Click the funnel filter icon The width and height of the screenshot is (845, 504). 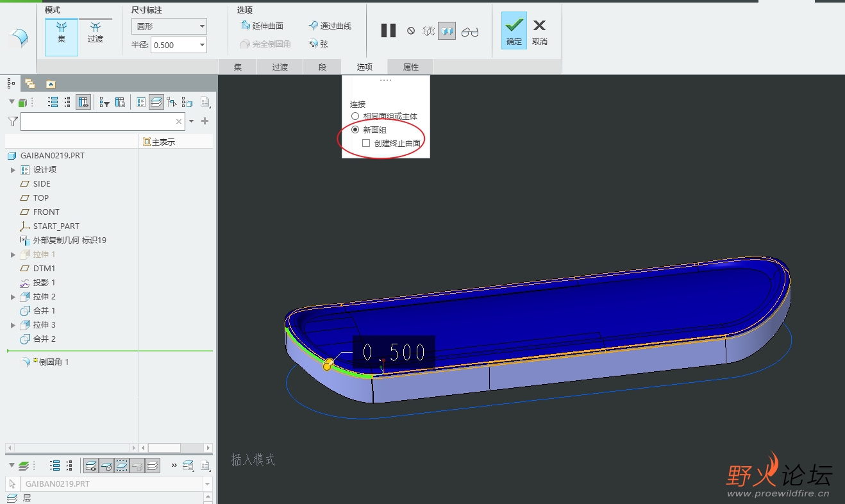tap(13, 121)
